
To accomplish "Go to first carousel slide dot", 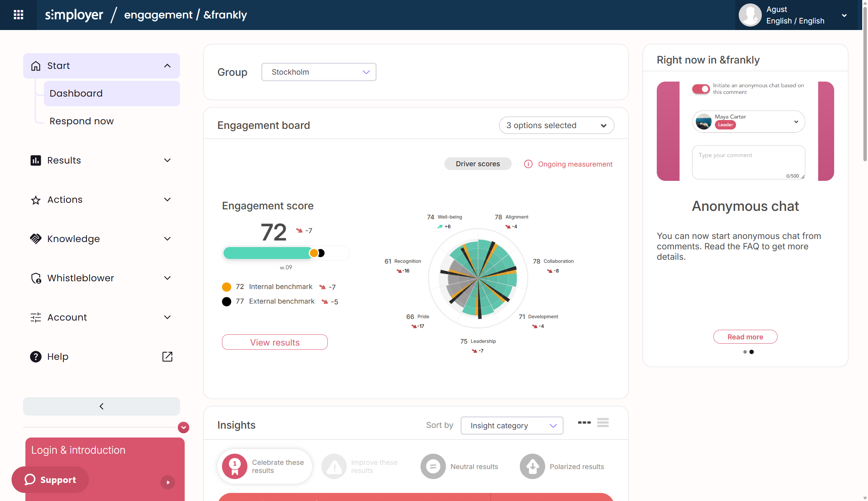I will pyautogui.click(x=745, y=352).
